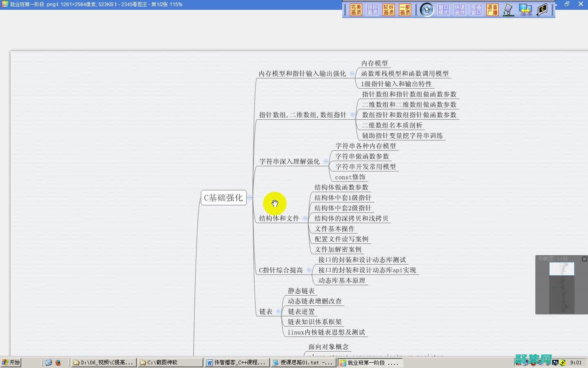
Task: Click the 开始 Start button
Action: coord(11,362)
